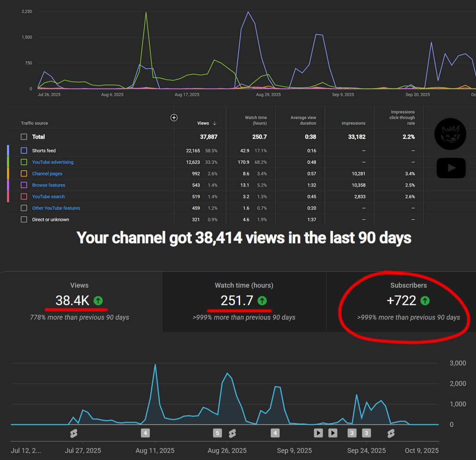476x460 pixels.
Task: Enable the Shorts feed checkbox
Action: (24, 150)
